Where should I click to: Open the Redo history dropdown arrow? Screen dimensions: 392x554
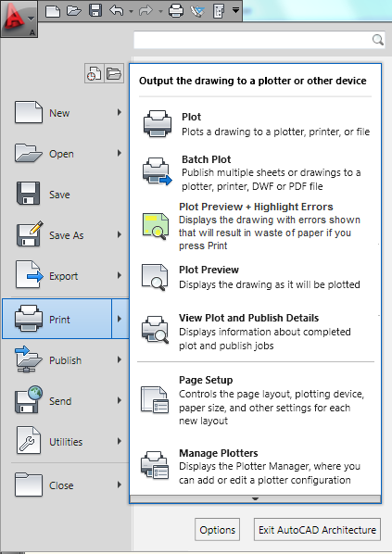point(161,12)
